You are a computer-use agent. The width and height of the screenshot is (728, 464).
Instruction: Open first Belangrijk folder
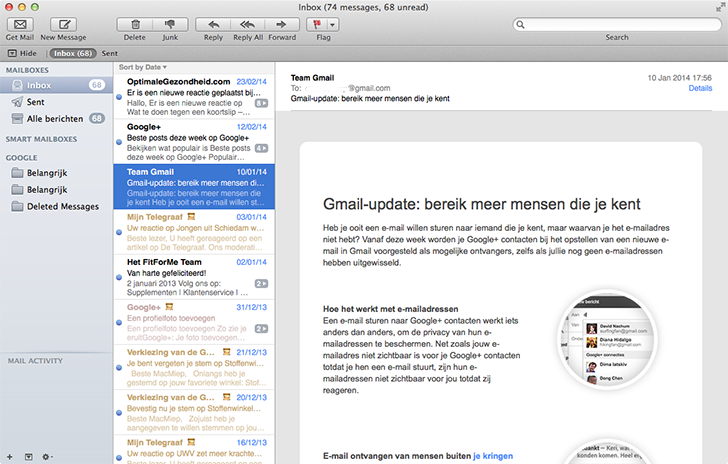coord(56,173)
